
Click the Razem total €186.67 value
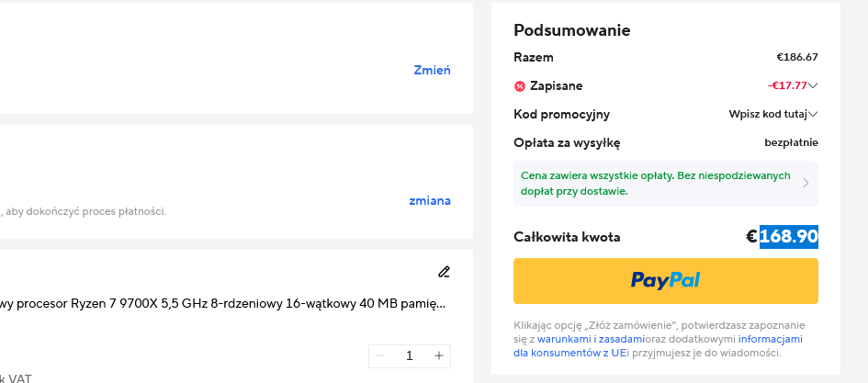coord(797,57)
